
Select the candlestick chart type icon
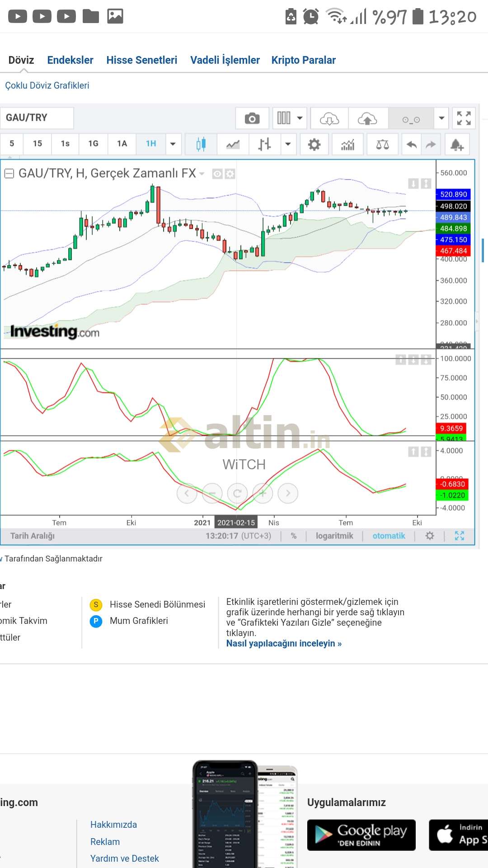[201, 144]
